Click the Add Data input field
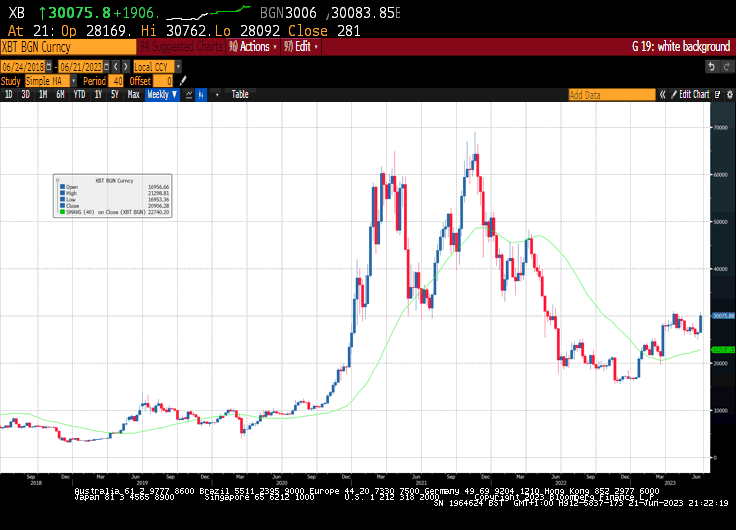Screen dimensions: 736x530 pyautogui.click(x=612, y=95)
